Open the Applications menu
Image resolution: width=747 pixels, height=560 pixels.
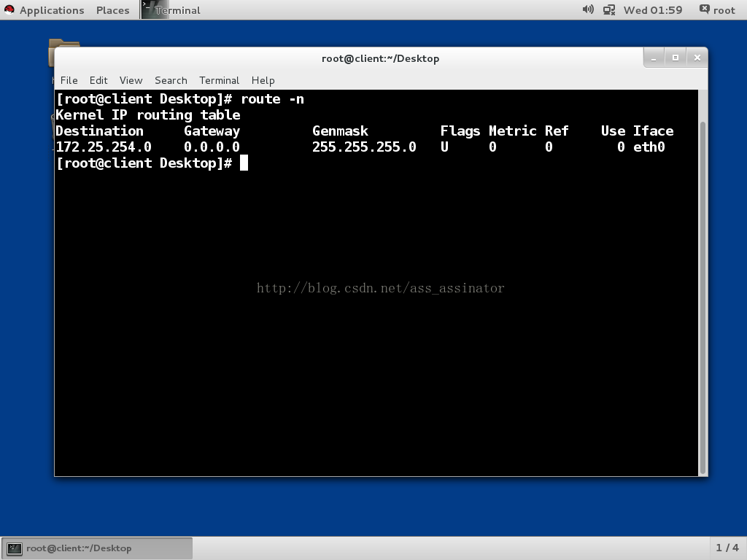52,10
